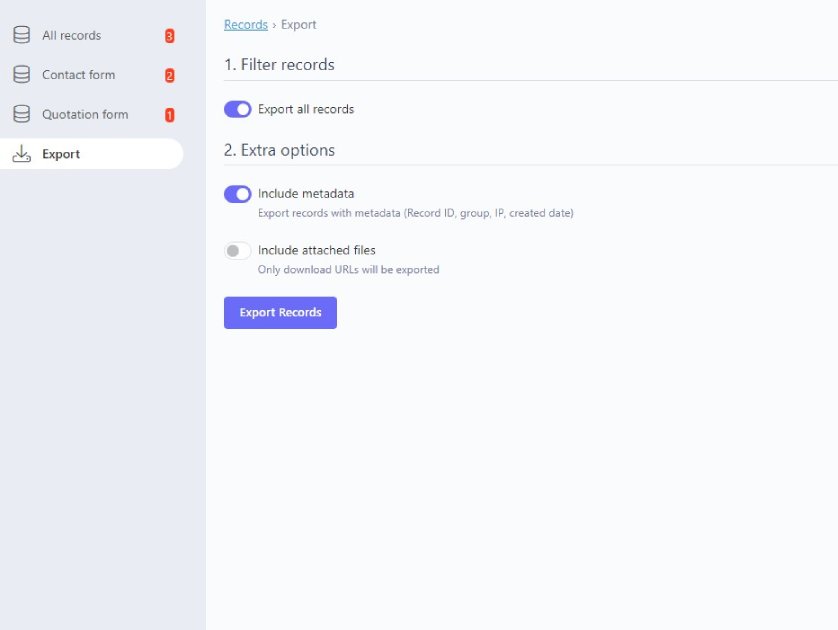Click the '2. Extra options' heading

pyautogui.click(x=280, y=150)
